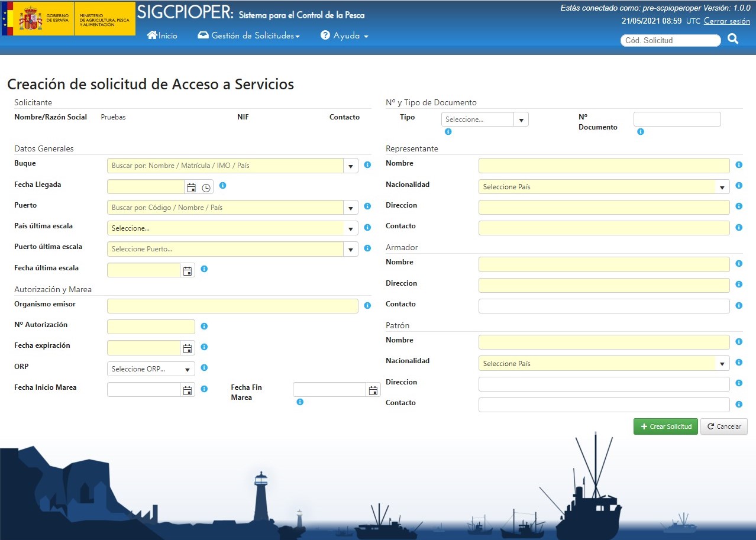Click the calendar icon for Fecha Fin Marea
Image resolution: width=756 pixels, height=540 pixels.
tap(373, 390)
